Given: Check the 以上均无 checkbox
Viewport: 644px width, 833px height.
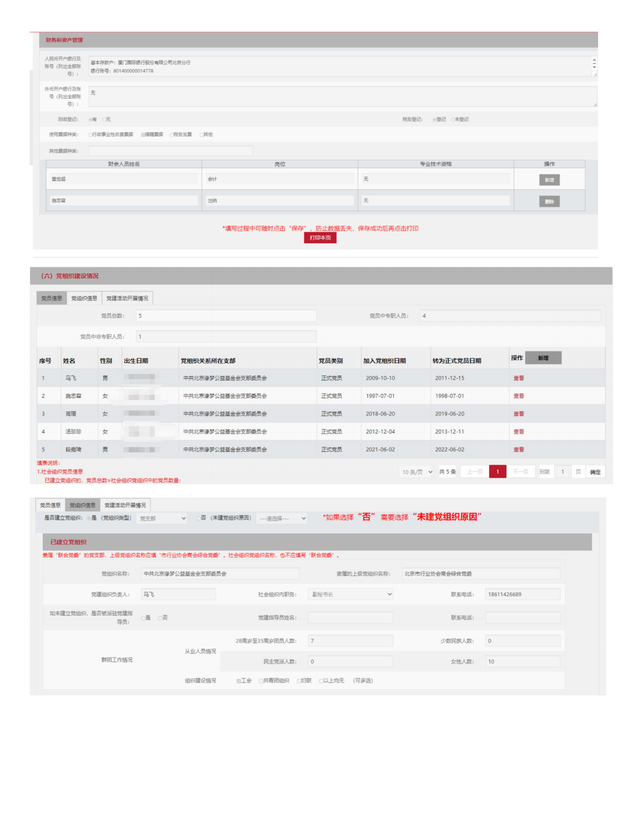Looking at the screenshot, I should [321, 681].
